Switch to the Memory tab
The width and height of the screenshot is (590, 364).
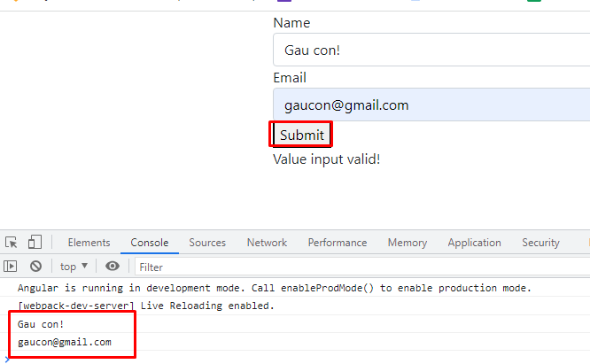coord(408,243)
